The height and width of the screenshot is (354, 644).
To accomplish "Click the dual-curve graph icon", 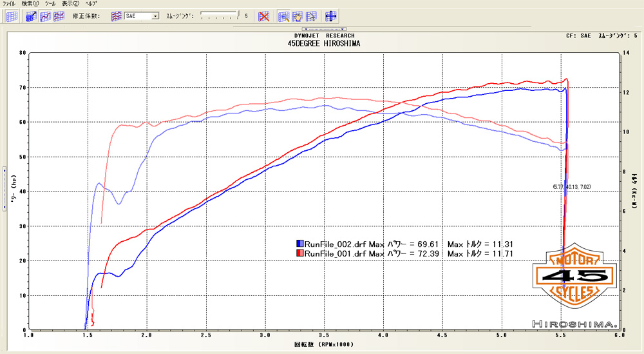I will pos(59,16).
